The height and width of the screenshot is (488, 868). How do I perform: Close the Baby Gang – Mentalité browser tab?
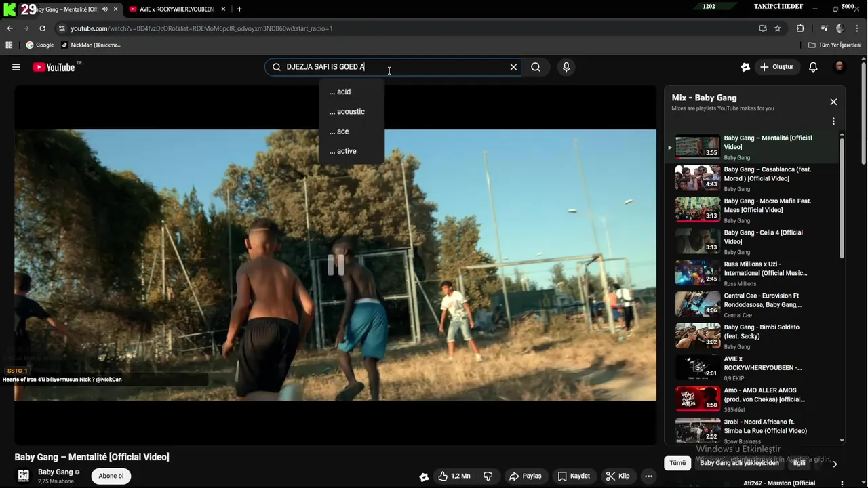[x=116, y=9]
